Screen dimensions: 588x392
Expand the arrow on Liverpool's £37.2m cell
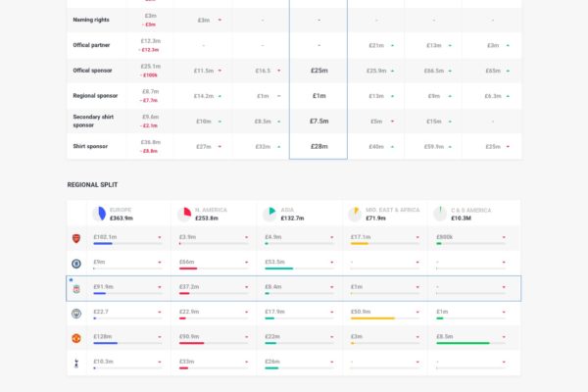tap(246, 287)
